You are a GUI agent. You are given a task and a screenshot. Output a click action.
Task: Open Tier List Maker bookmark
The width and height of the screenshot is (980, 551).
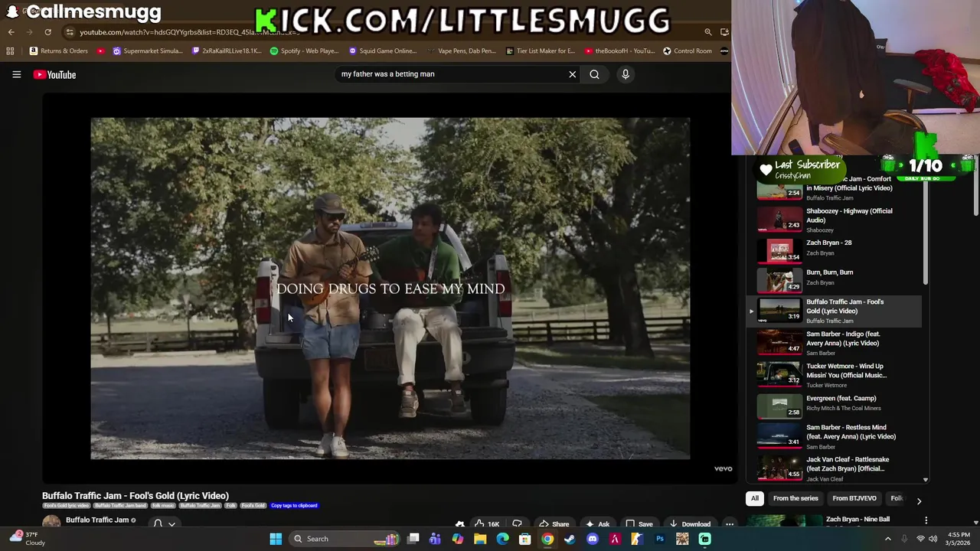coord(541,51)
